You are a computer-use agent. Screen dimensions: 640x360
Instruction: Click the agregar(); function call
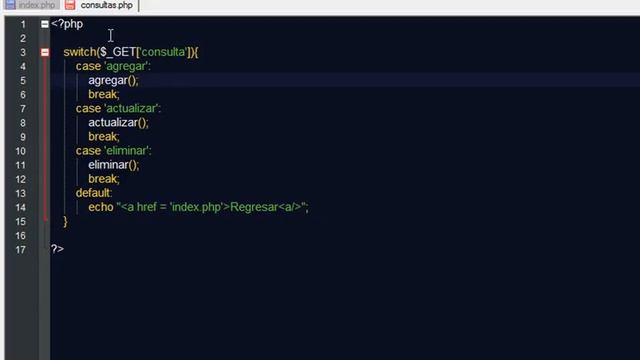(113, 80)
